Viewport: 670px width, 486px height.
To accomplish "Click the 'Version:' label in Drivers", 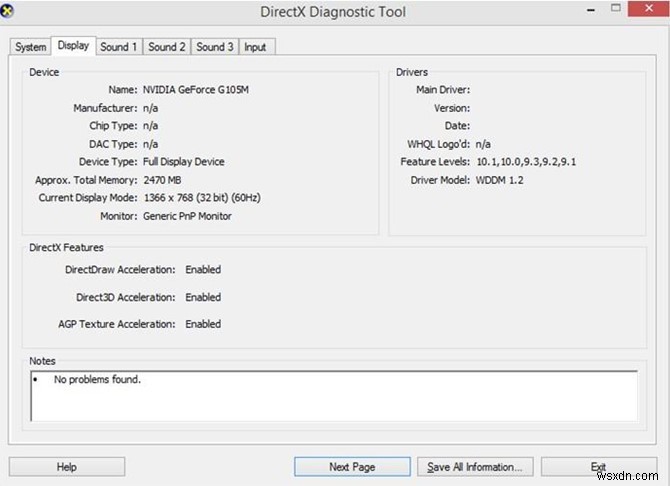I will click(452, 108).
